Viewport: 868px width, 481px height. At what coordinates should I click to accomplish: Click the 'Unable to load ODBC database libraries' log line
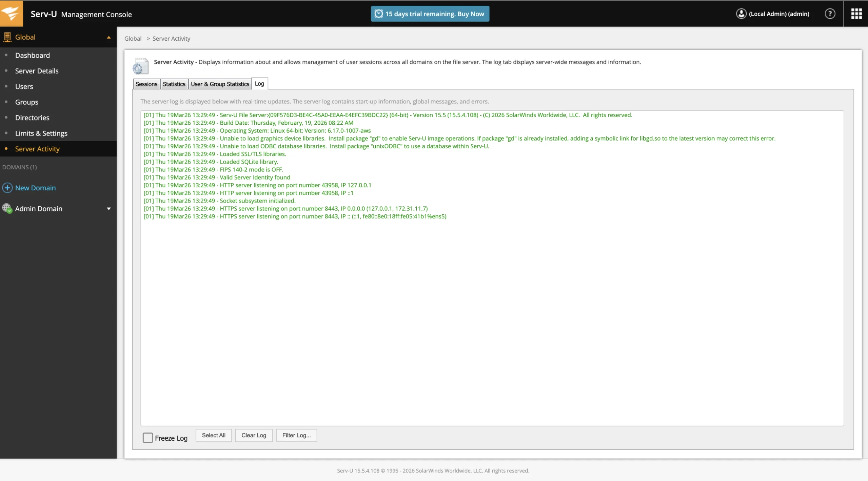click(316, 146)
